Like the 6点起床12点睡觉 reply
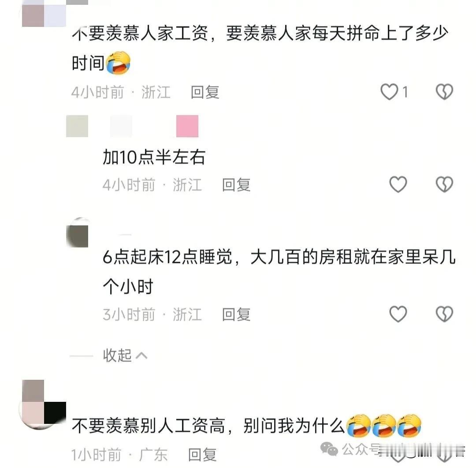 (398, 314)
